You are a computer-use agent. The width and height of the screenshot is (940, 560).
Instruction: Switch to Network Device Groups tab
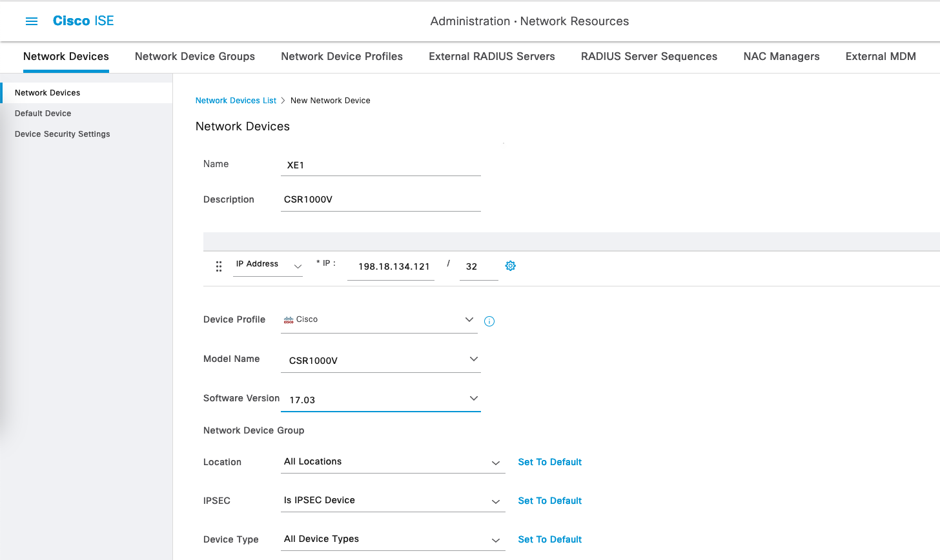pyautogui.click(x=195, y=56)
